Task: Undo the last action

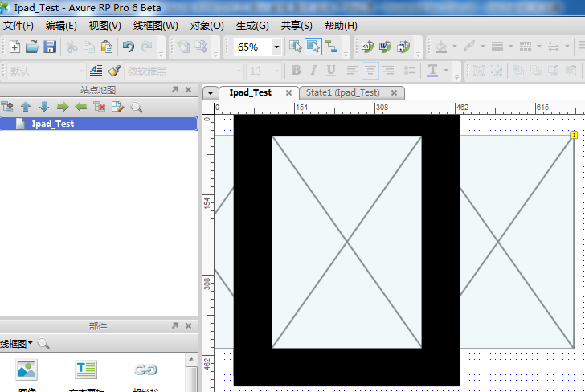Action: pos(129,47)
